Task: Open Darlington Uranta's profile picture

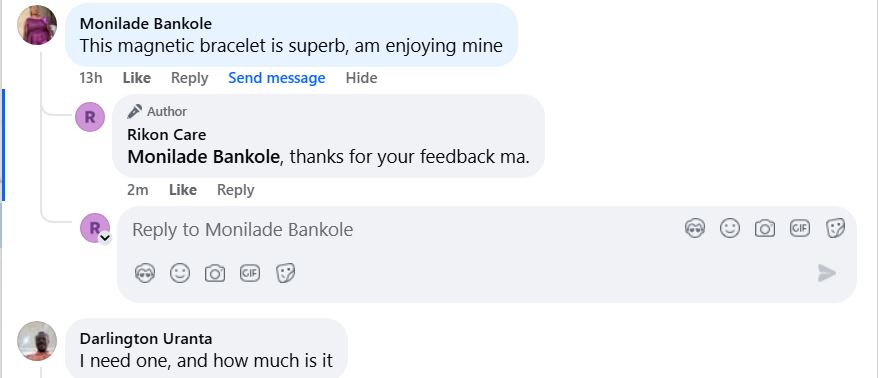Action: (37, 340)
